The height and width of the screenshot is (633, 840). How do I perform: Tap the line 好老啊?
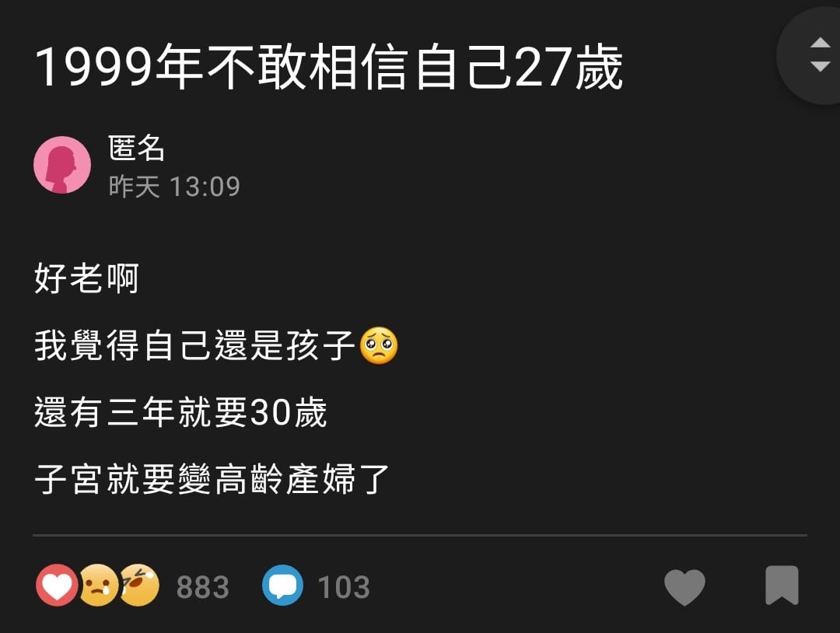(87, 278)
